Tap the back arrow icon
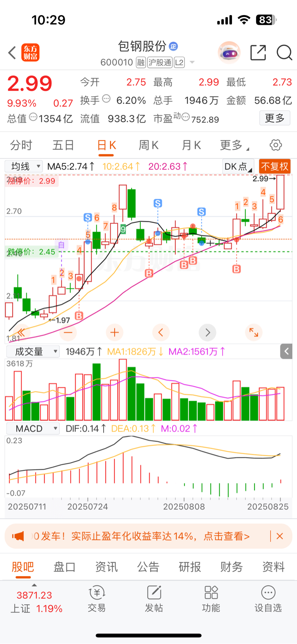297x644 pixels. pos(12,53)
